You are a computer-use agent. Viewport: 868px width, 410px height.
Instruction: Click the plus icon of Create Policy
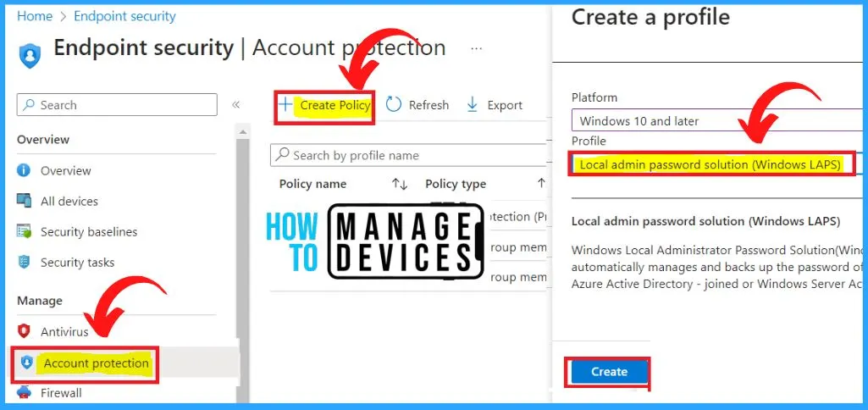point(285,104)
